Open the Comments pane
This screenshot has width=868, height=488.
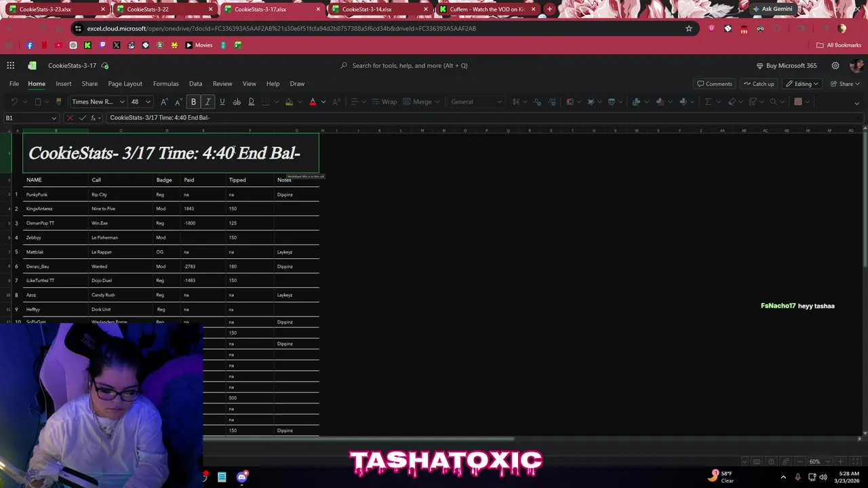tap(715, 84)
